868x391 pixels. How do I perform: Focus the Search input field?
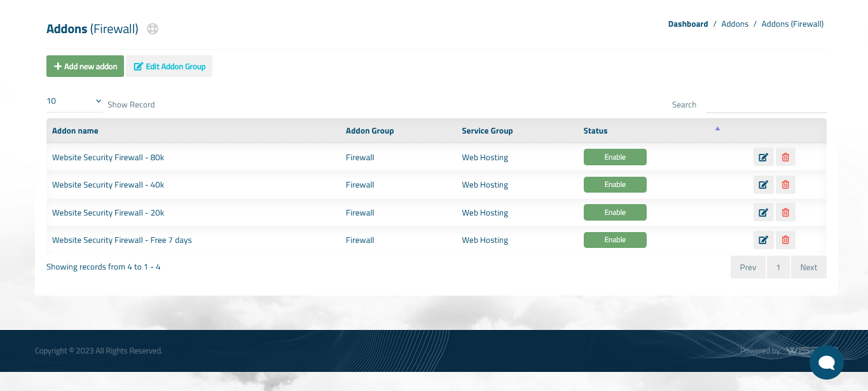[766, 104]
